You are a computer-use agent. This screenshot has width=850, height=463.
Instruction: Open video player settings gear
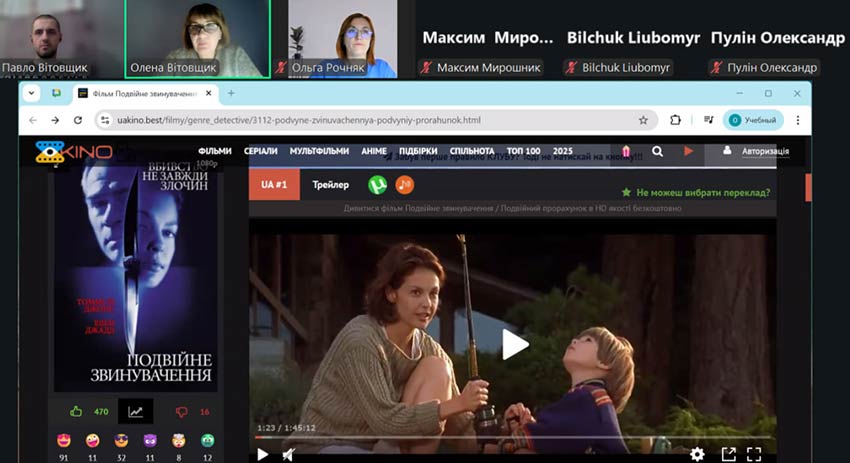click(x=697, y=454)
